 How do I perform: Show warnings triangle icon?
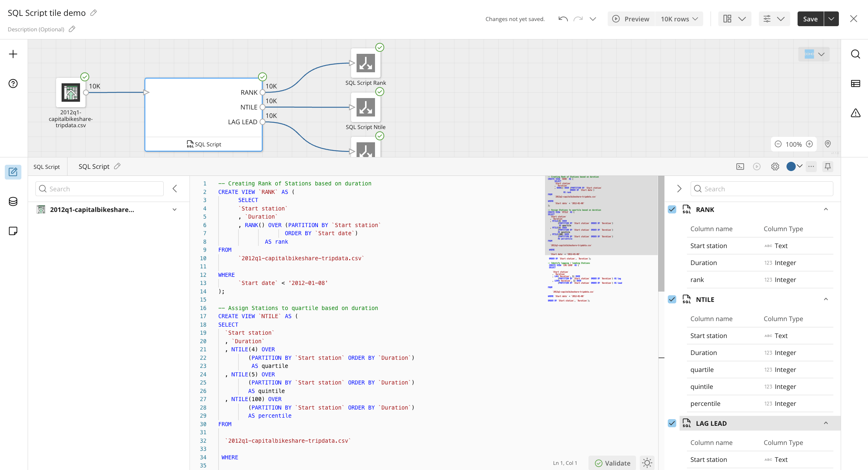pyautogui.click(x=855, y=113)
